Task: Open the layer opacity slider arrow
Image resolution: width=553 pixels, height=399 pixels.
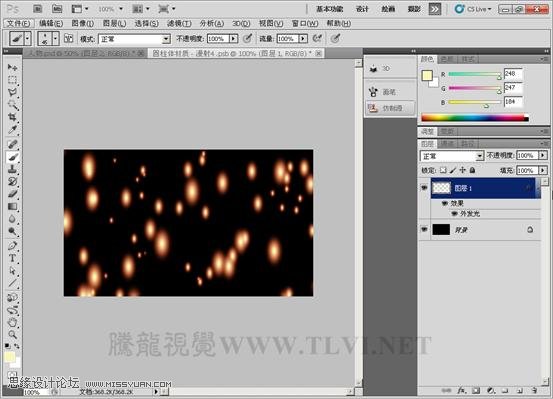Action: pos(543,155)
